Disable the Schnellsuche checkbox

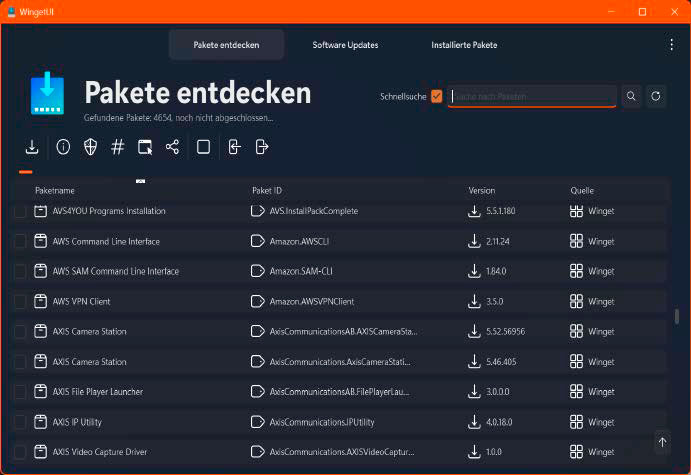[437, 96]
